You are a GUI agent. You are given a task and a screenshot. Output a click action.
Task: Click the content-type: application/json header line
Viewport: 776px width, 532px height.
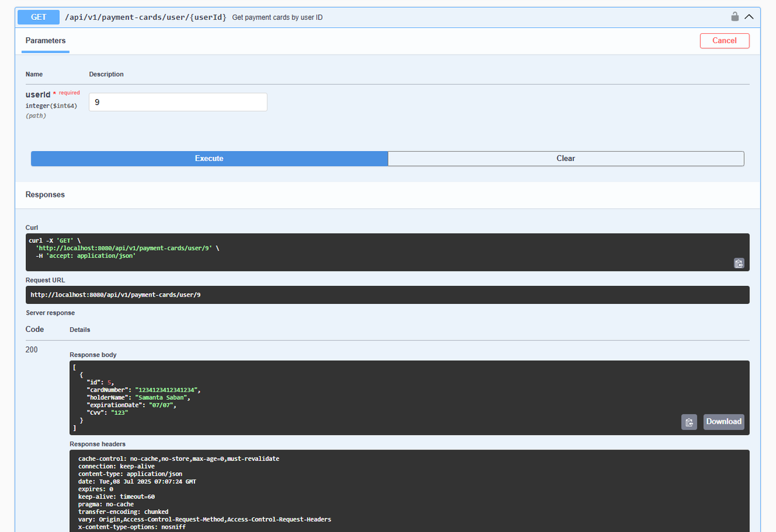coord(130,473)
